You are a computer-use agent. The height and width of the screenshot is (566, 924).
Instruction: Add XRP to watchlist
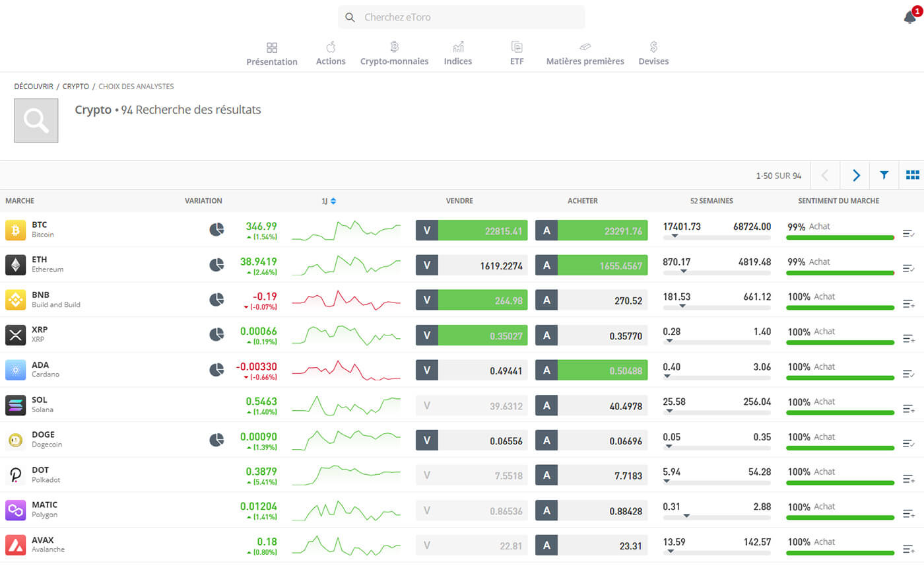click(x=908, y=339)
